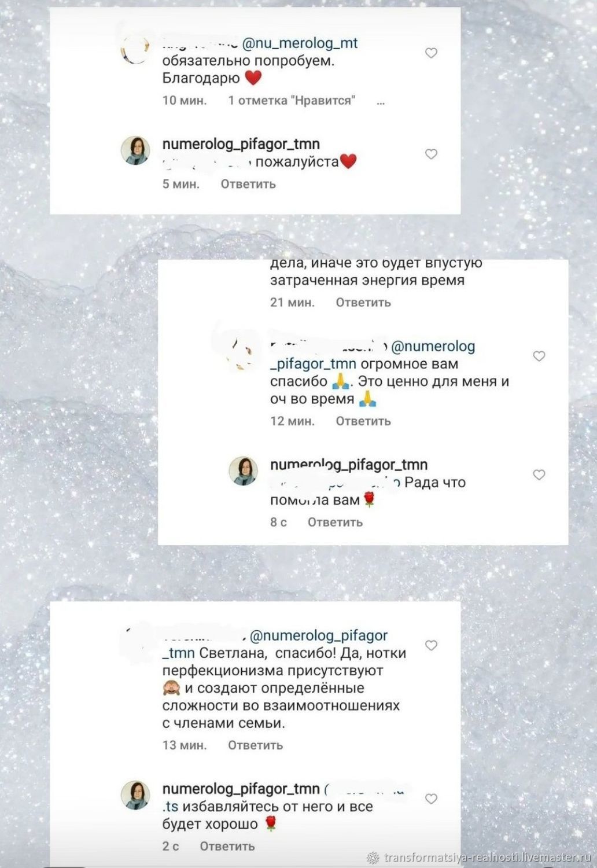Open three-dots menu next to 'Нравится' count

point(381,101)
